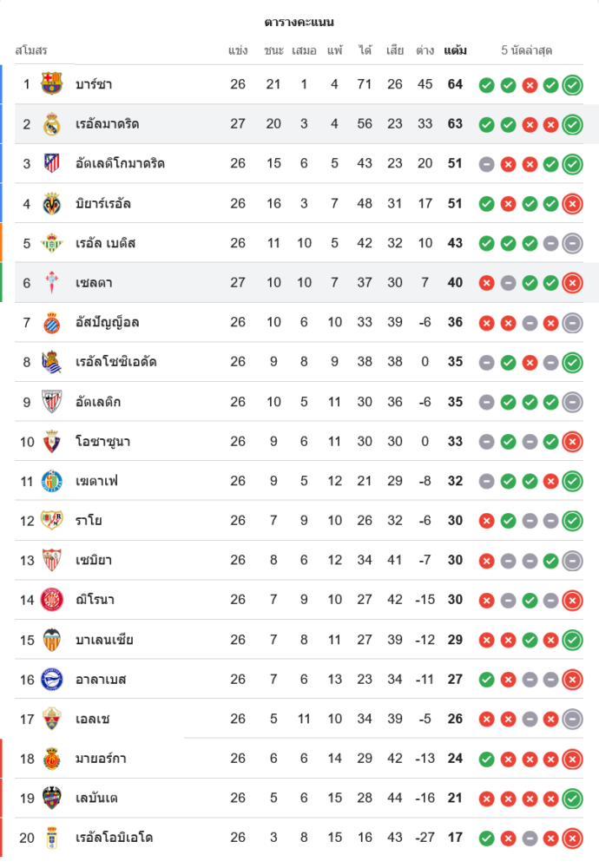Screen dimensions: 599x868
Task: Click the Barcelona club crest icon
Action: (x=52, y=84)
